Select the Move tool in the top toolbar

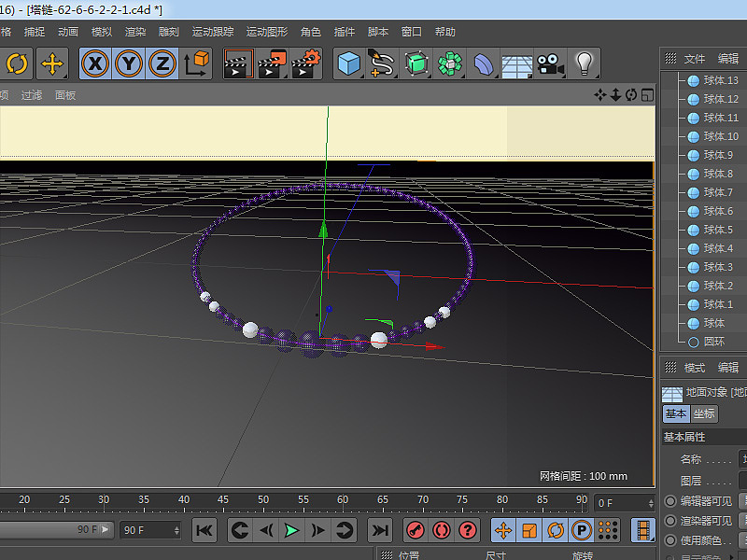click(x=52, y=63)
